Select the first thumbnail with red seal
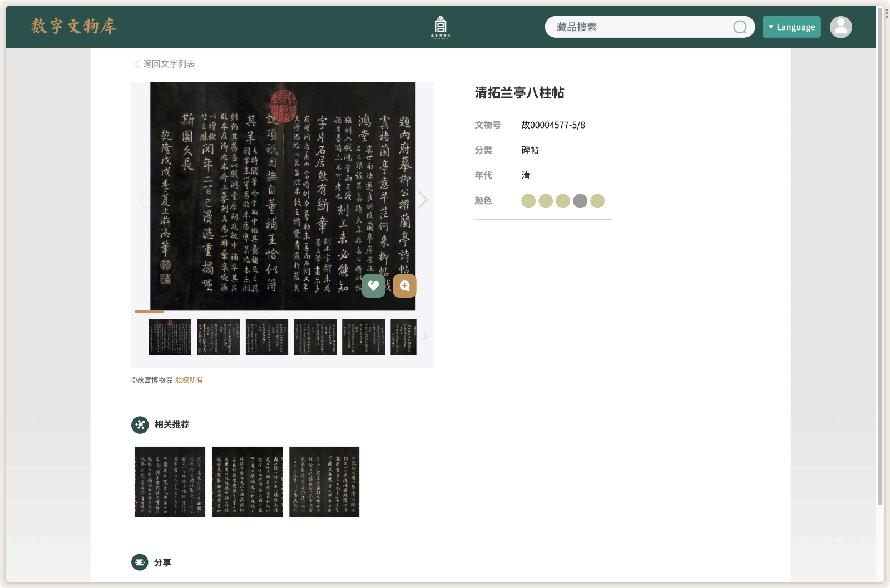This screenshot has height=588, width=890. [x=170, y=337]
